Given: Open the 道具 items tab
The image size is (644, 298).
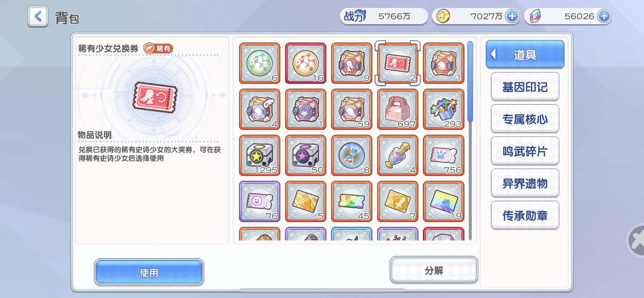Looking at the screenshot, I should click(525, 54).
